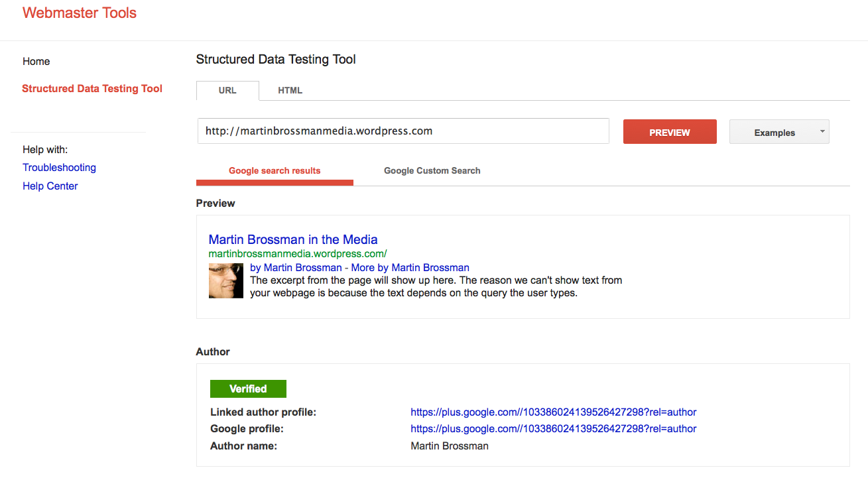868x478 pixels.
Task: Select Structured Data Testing Tool in sidebar
Action: coord(92,89)
